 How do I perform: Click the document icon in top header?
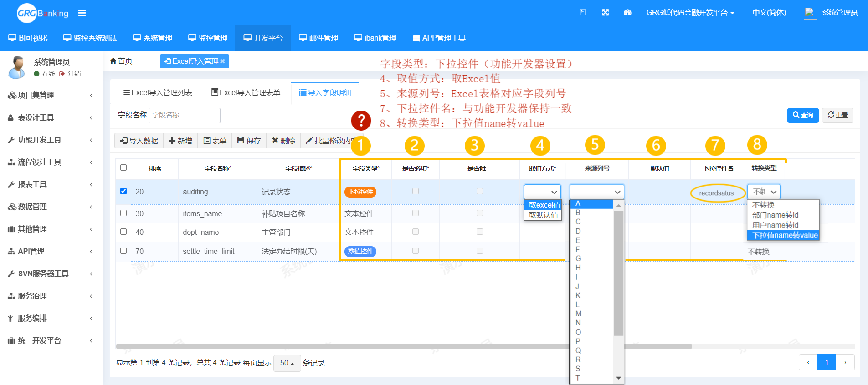(x=583, y=13)
